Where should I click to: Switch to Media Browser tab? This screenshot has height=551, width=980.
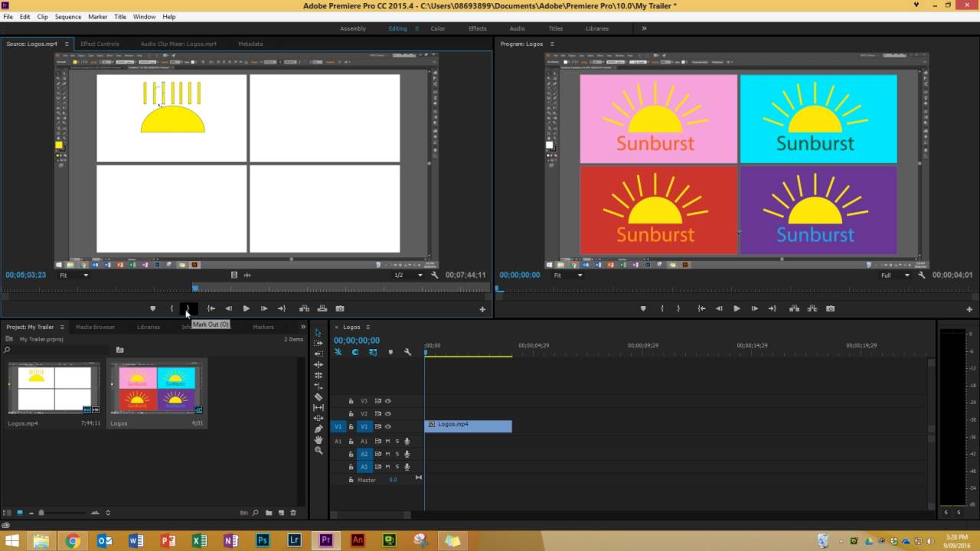pos(95,327)
